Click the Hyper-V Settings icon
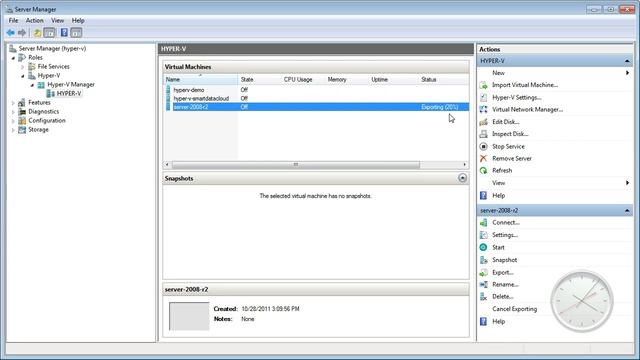This screenshot has height=360, width=640. (484, 98)
